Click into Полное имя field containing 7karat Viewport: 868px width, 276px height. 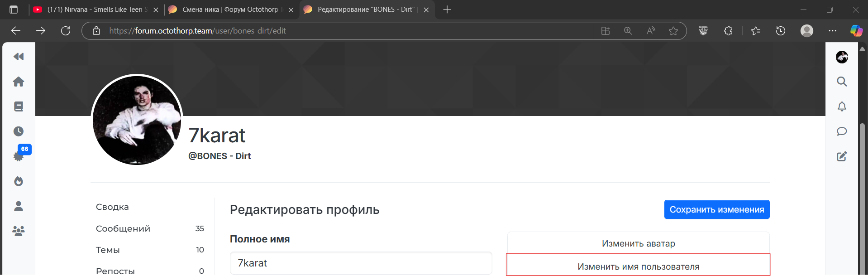tap(361, 263)
